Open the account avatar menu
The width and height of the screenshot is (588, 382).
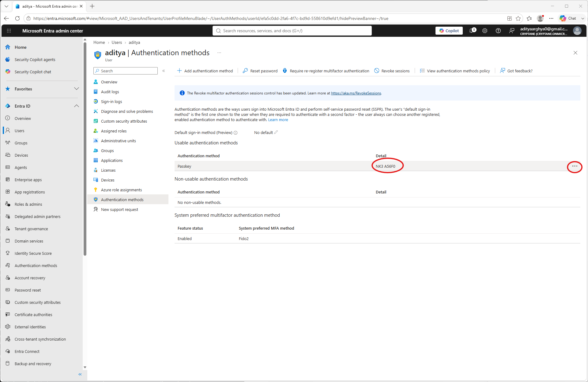pyautogui.click(x=577, y=31)
